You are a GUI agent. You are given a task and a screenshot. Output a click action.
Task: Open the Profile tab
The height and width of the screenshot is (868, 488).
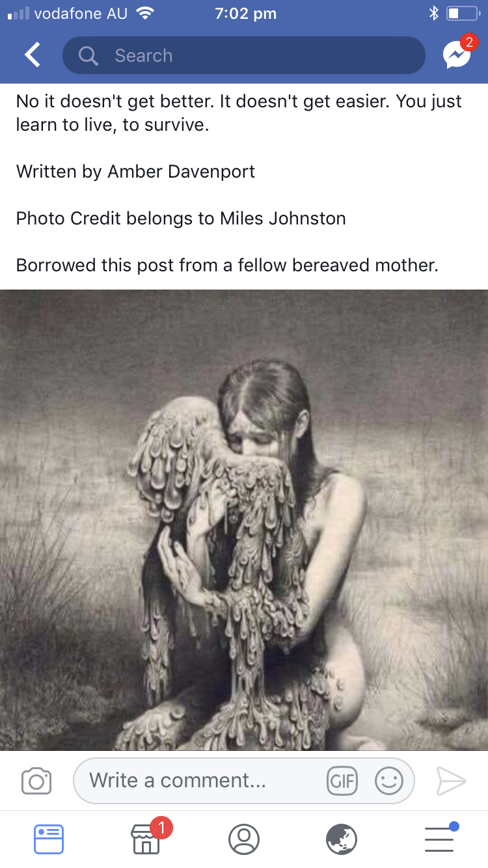(x=244, y=839)
